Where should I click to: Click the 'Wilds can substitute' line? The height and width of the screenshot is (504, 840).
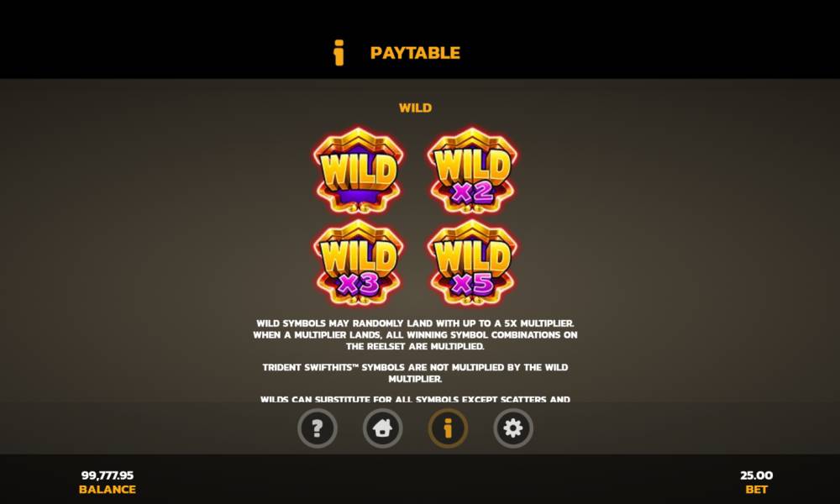point(415,399)
